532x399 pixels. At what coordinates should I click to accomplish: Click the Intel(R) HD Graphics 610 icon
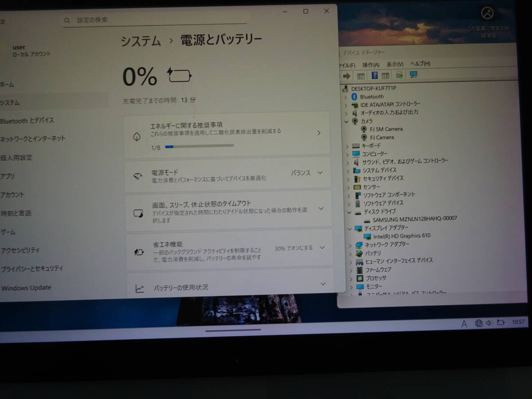(x=368, y=236)
